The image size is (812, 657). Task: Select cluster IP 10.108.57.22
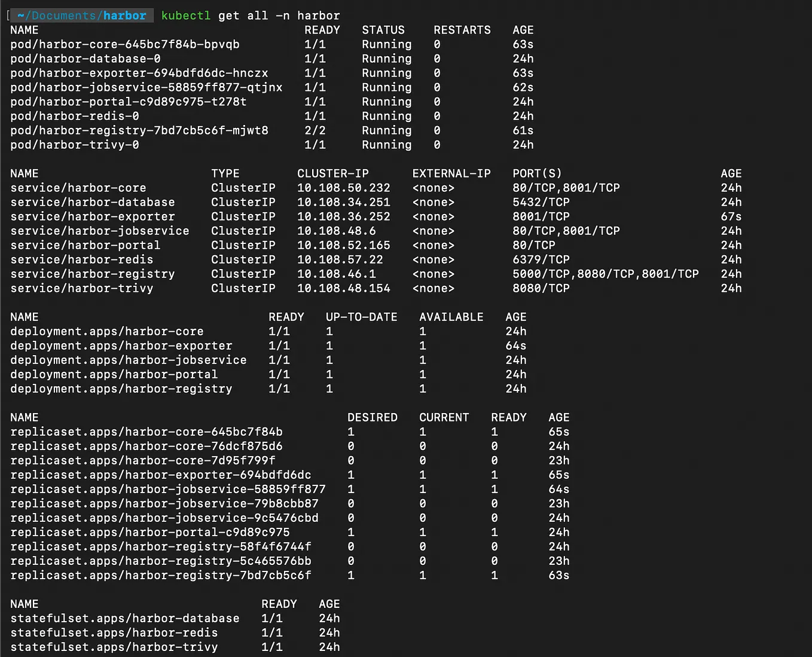pos(340,259)
